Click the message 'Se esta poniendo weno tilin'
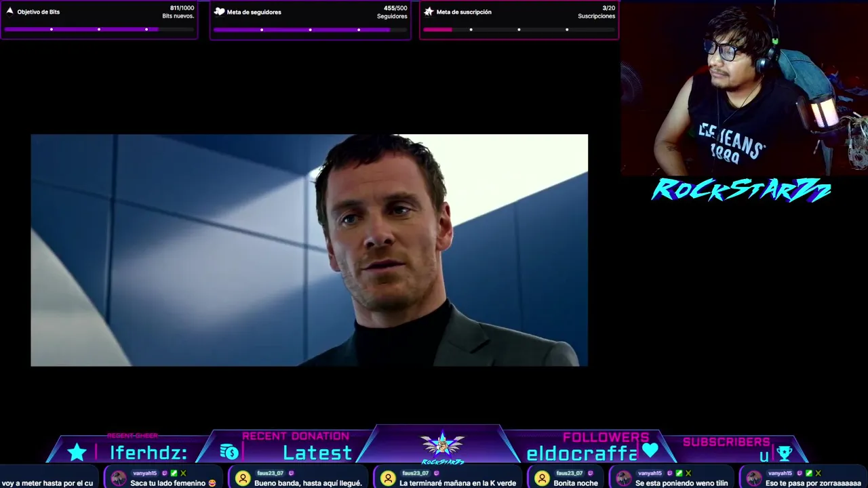 (682, 483)
